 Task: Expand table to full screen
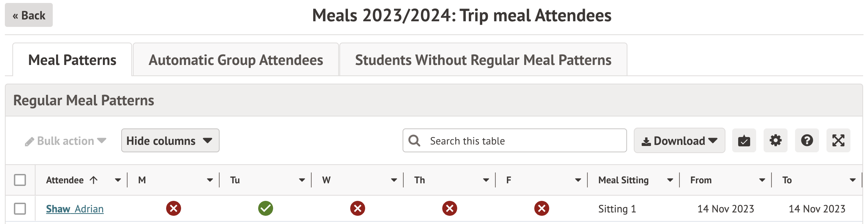838,141
